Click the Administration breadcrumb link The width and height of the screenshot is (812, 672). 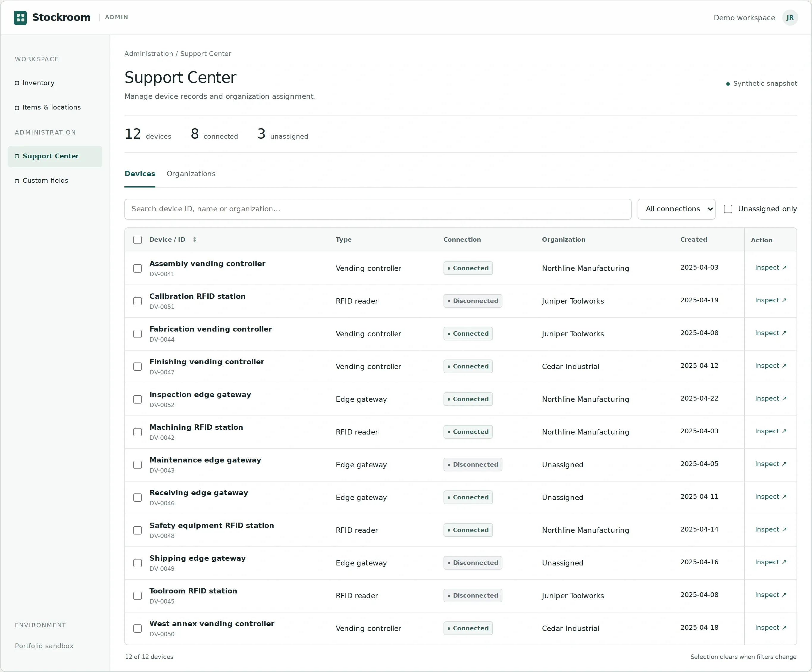(149, 54)
